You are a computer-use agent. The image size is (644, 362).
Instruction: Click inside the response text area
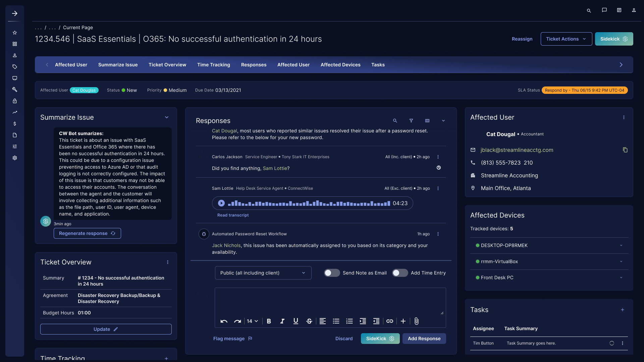(330, 301)
